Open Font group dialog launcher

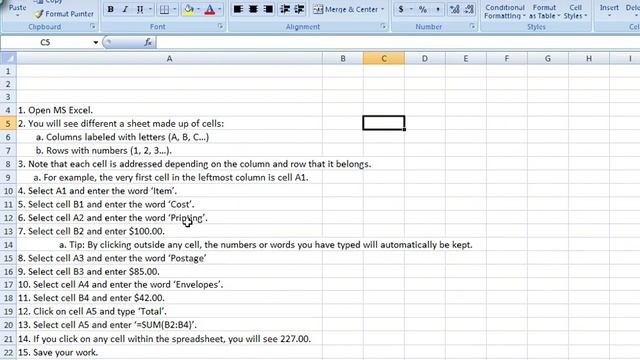click(x=220, y=26)
